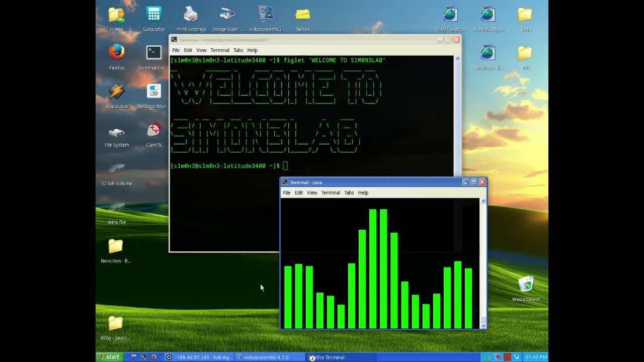Switch to vokoscreenNG 4.7.0 taskbar entry

point(271,357)
